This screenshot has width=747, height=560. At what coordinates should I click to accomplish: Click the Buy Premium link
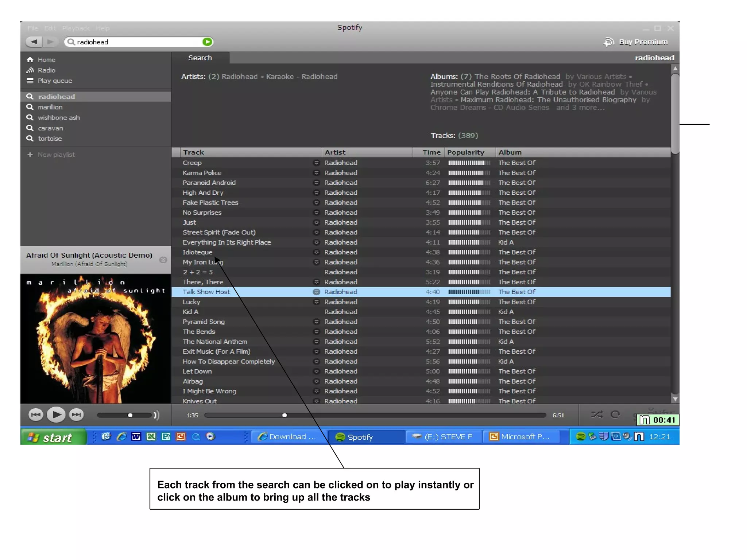(x=643, y=42)
